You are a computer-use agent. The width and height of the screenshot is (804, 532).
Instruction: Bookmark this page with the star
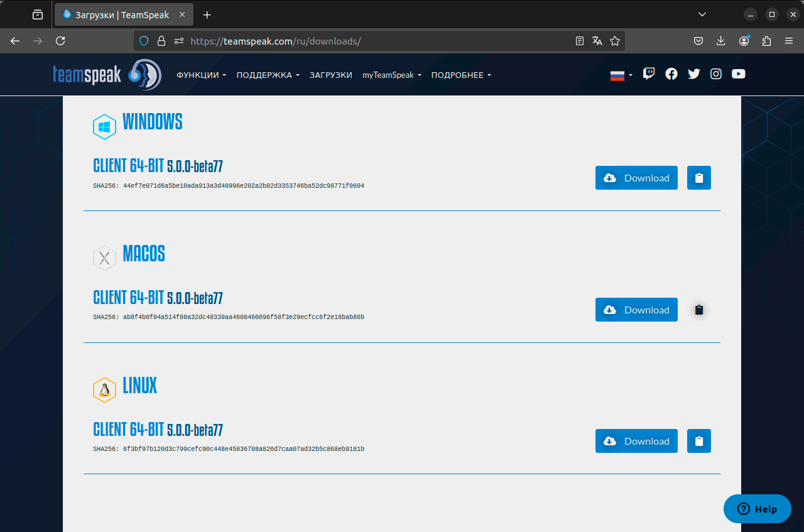[615, 41]
